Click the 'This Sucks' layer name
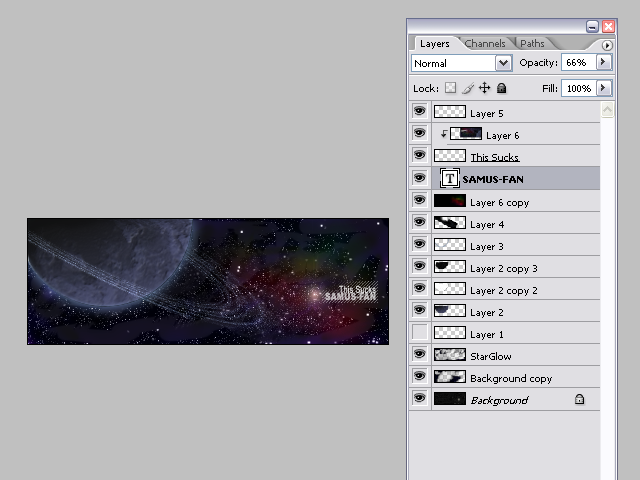640x480 pixels. click(x=495, y=157)
